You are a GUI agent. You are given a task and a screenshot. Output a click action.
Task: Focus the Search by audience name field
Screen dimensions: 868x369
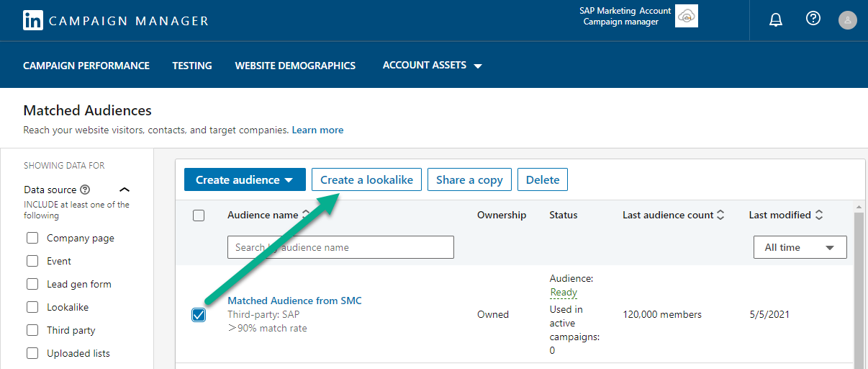pos(340,247)
